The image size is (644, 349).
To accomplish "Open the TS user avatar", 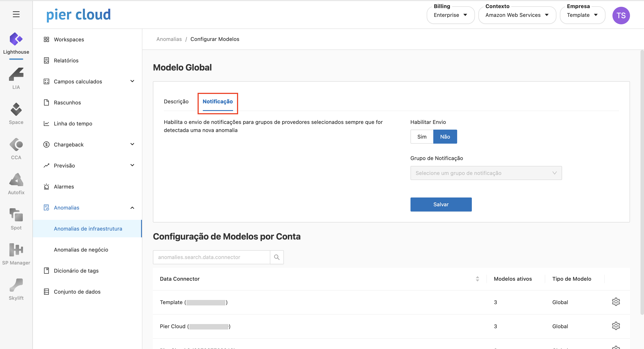I will 621,16.
